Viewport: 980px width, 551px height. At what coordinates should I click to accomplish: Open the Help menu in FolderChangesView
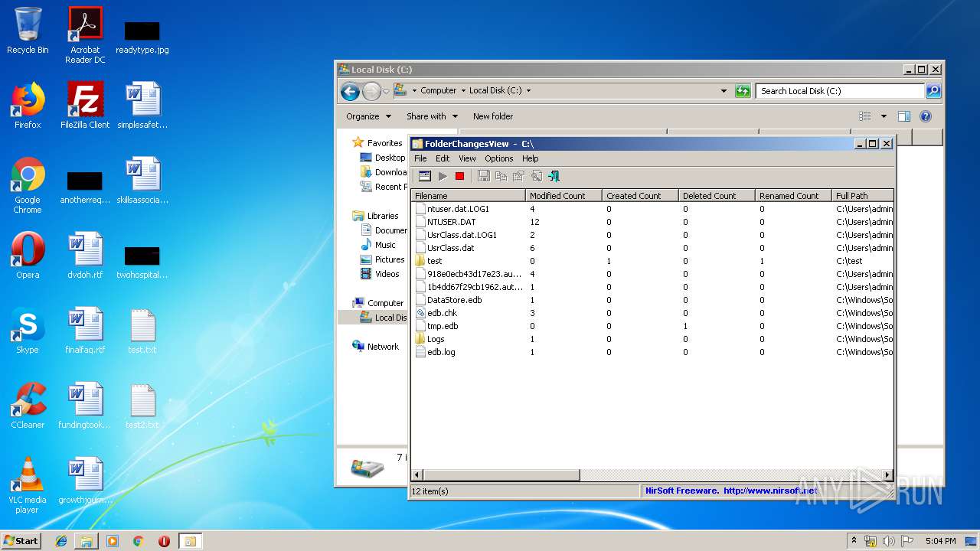(531, 158)
